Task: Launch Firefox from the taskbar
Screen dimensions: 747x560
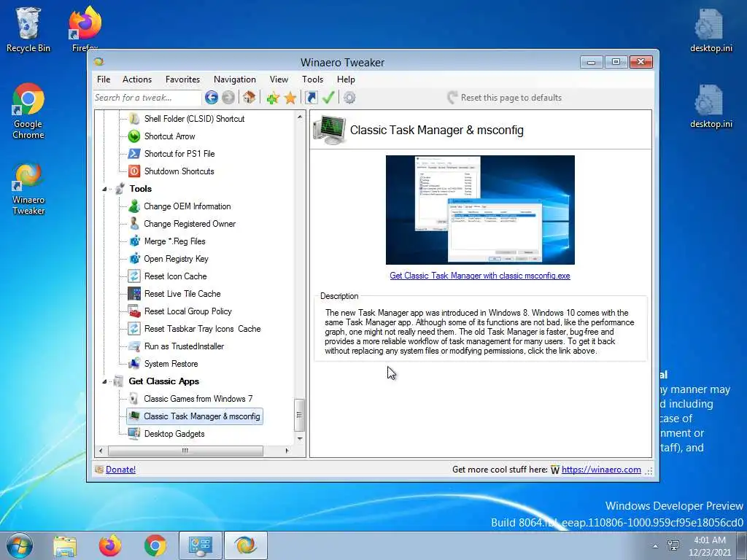Action: point(110,545)
